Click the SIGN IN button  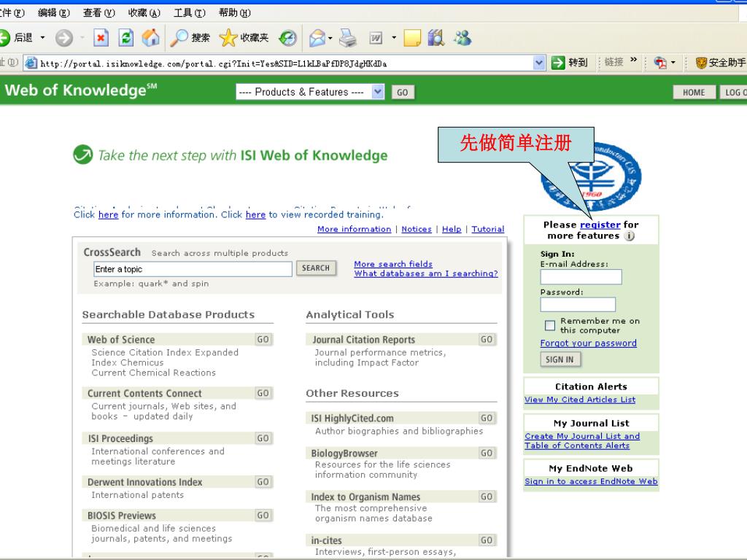pos(560,359)
